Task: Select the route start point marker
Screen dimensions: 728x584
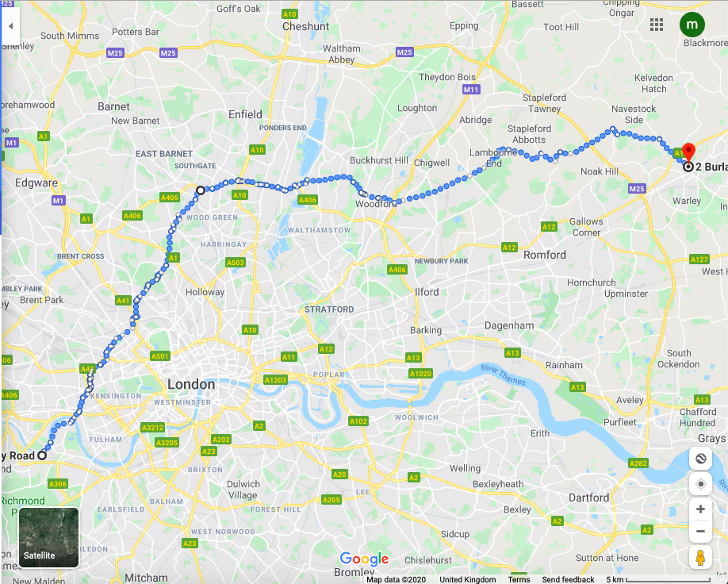Action: pyautogui.click(x=42, y=455)
